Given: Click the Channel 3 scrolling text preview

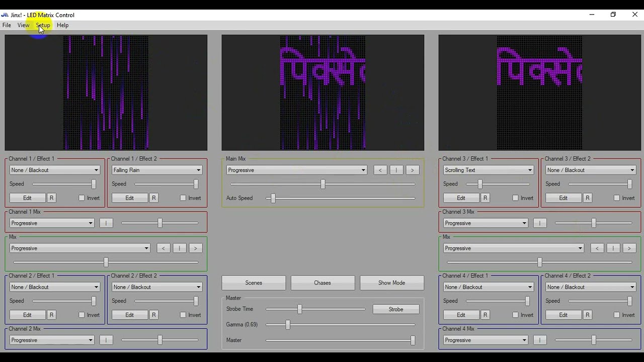Looking at the screenshot, I should (539, 93).
